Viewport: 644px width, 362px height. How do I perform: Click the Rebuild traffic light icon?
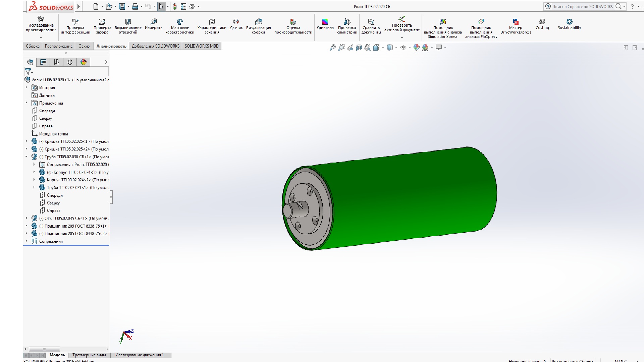[175, 6]
